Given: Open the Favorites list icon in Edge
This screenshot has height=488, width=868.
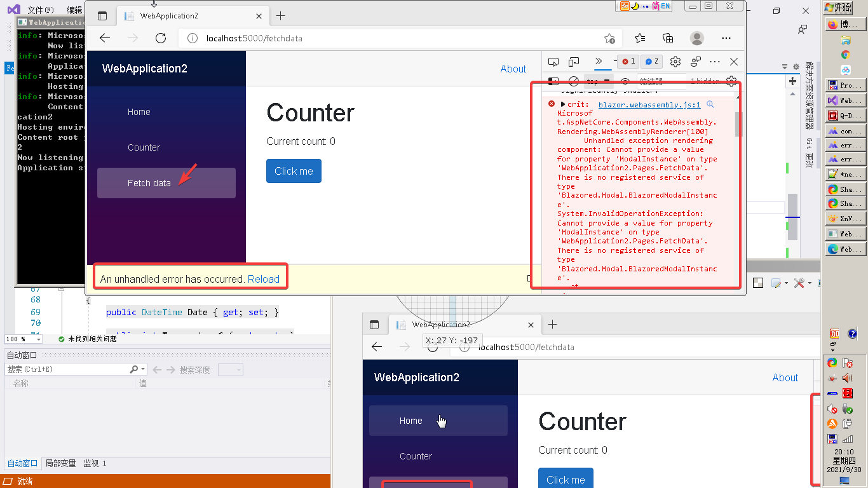Looking at the screenshot, I should pos(640,38).
